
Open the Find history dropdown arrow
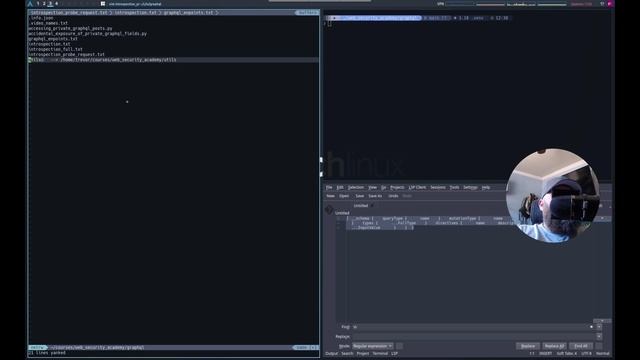[x=599, y=327]
